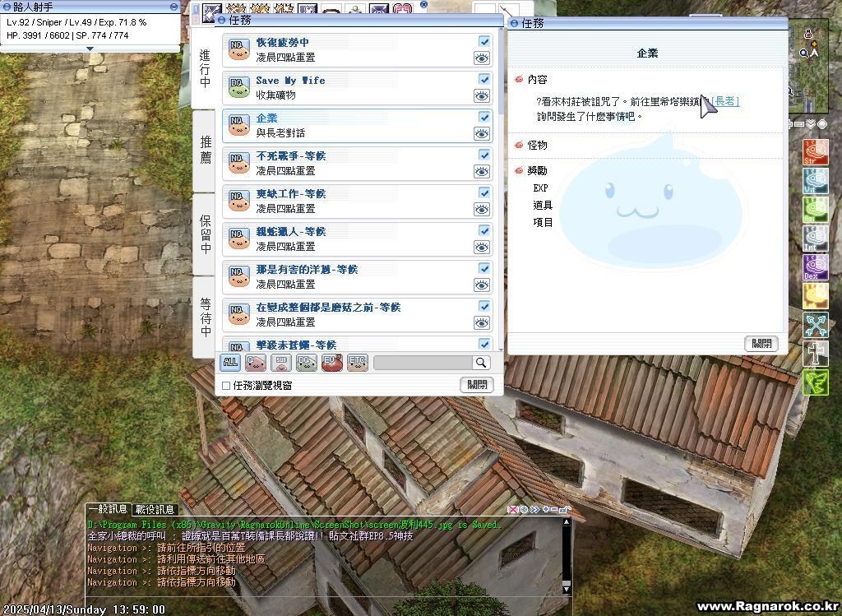Click the Dex buff status icon

pos(815,267)
